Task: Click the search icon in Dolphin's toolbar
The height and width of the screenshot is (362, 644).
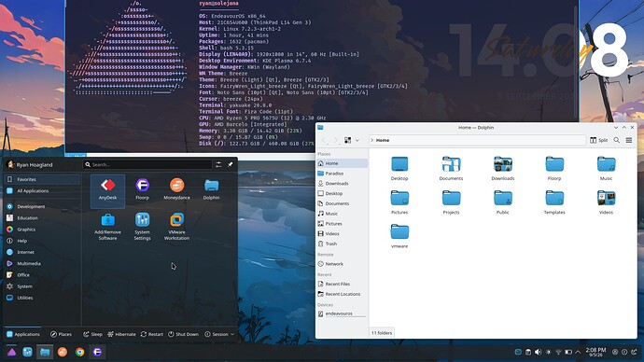Action: (x=617, y=140)
